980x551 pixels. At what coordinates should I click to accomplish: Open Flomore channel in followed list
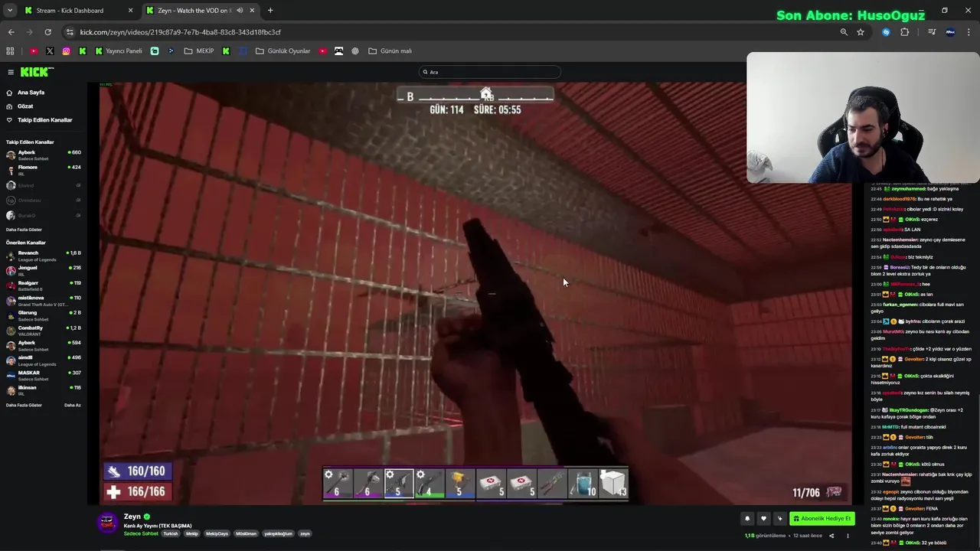(44, 169)
